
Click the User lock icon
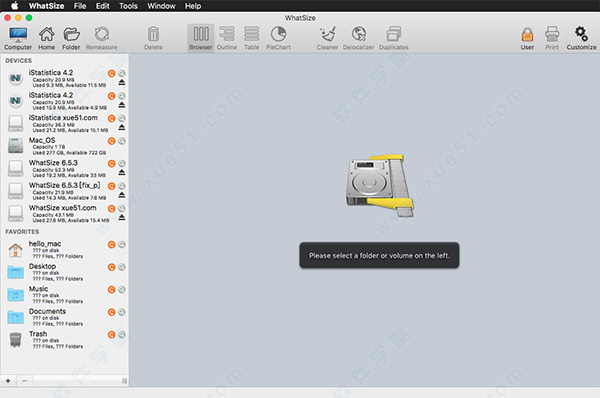coord(527,38)
